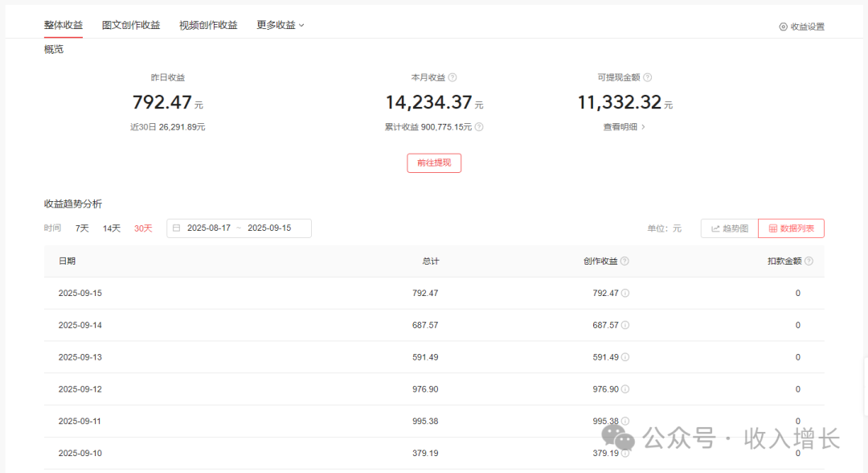
Task: Click help icon beside 可提现金额
Action: (647, 77)
